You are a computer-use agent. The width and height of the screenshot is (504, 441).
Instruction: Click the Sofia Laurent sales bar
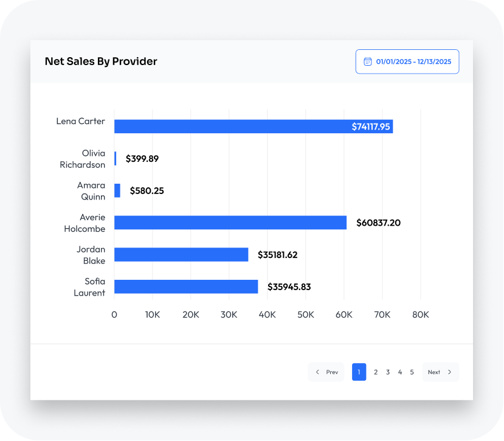tap(186, 286)
